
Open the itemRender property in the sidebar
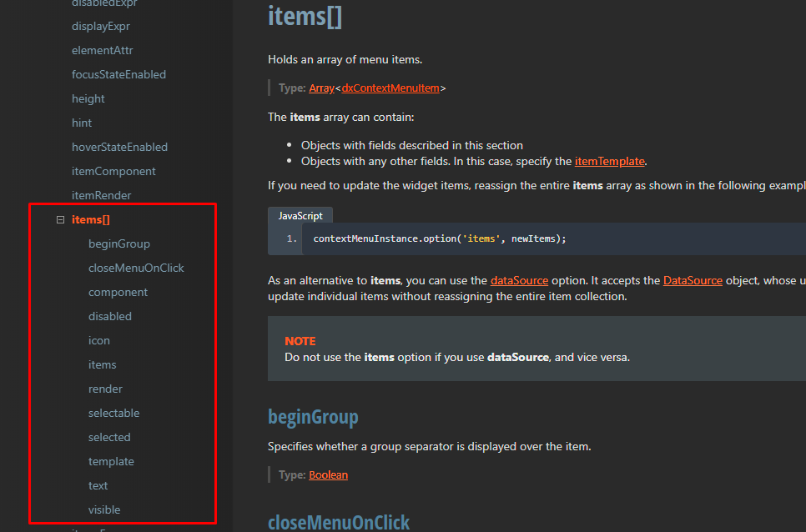click(101, 194)
